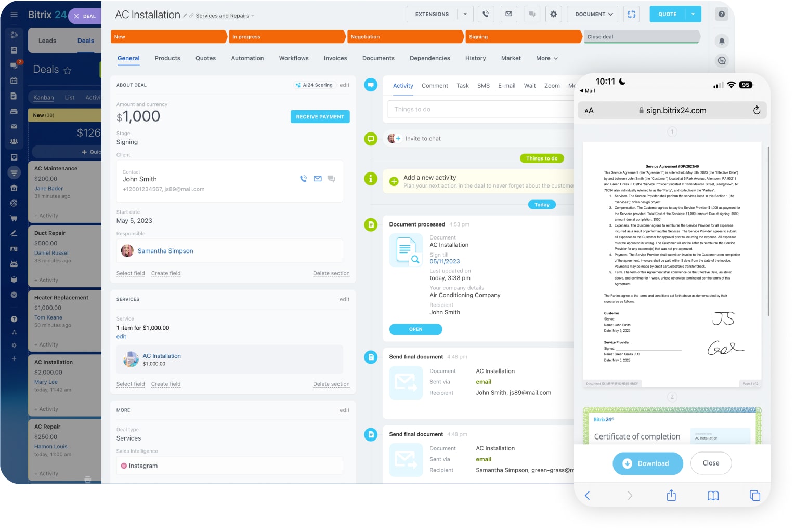
Task: Call John Smith using the phone icon
Action: (304, 179)
